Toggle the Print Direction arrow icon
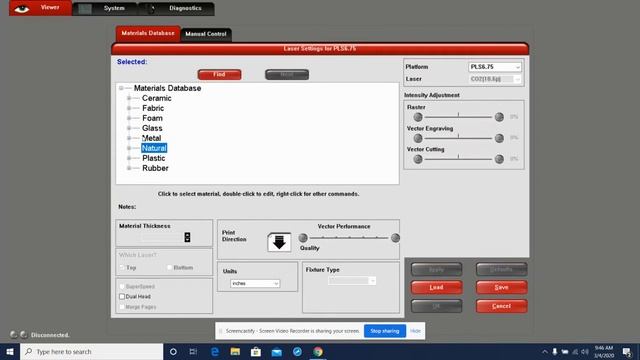This screenshot has width=640, height=360. tap(279, 242)
